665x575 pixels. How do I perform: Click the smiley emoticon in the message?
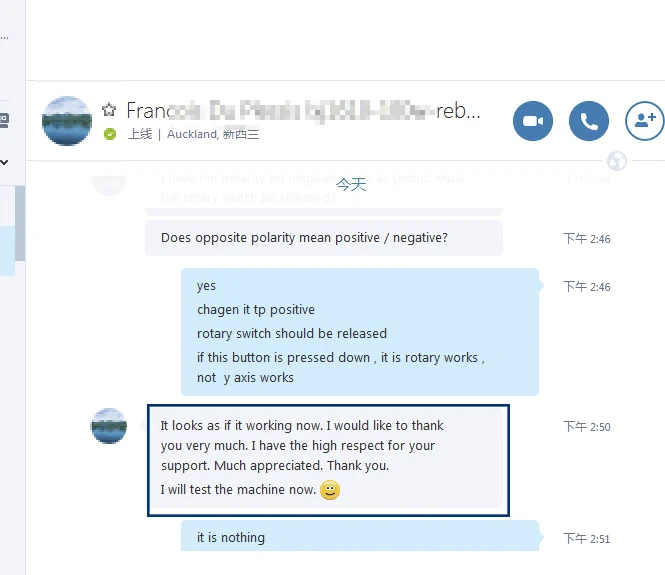coord(330,490)
